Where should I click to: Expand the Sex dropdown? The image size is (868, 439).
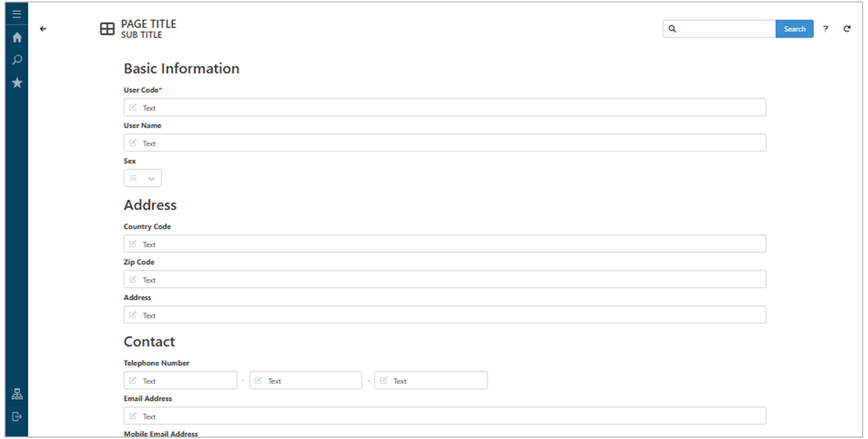point(143,178)
